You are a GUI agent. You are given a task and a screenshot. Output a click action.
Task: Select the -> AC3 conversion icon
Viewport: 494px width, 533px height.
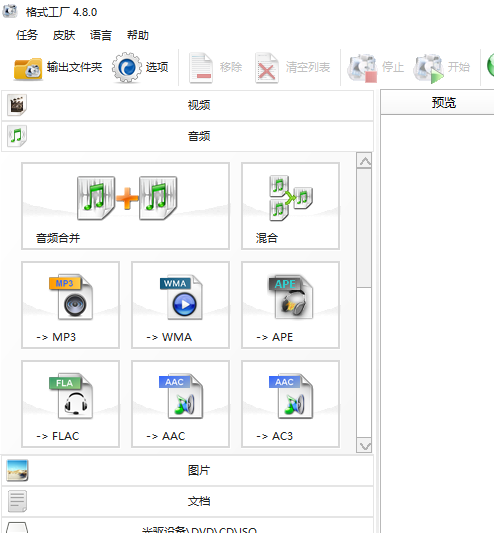click(290, 404)
